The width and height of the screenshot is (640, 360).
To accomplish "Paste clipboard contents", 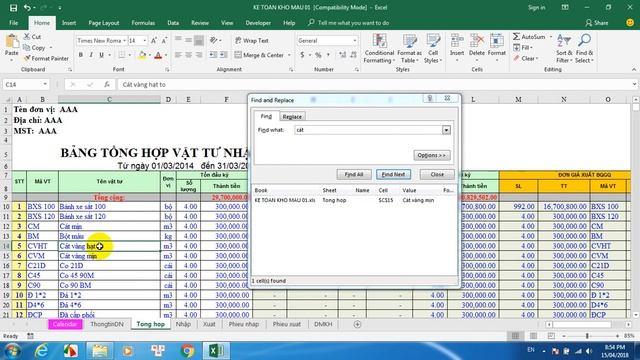I will coord(11,46).
